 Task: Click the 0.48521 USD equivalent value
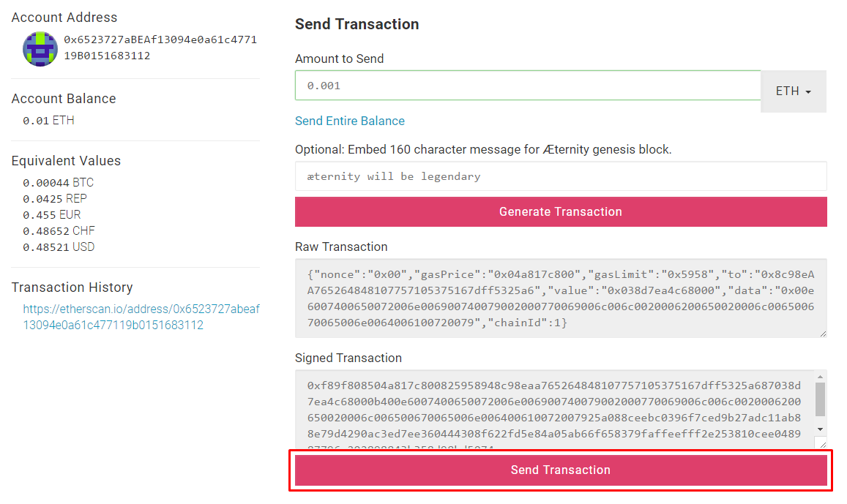pyautogui.click(x=59, y=247)
